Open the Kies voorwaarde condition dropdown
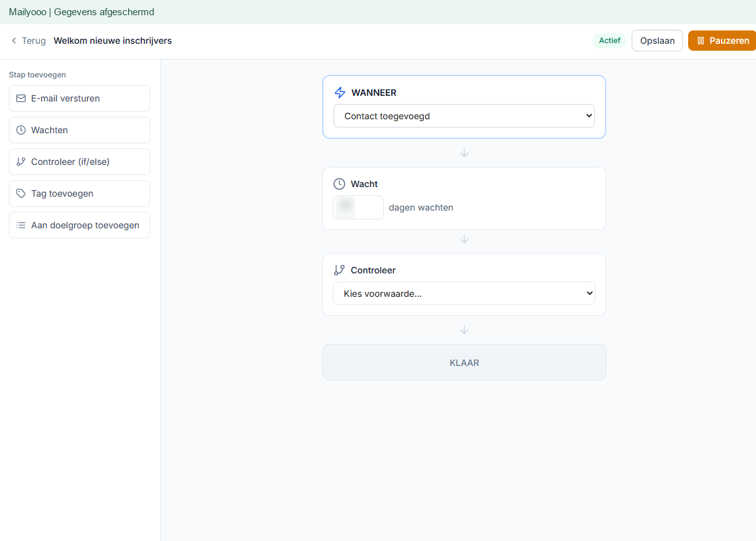The height and width of the screenshot is (541, 756). (464, 293)
